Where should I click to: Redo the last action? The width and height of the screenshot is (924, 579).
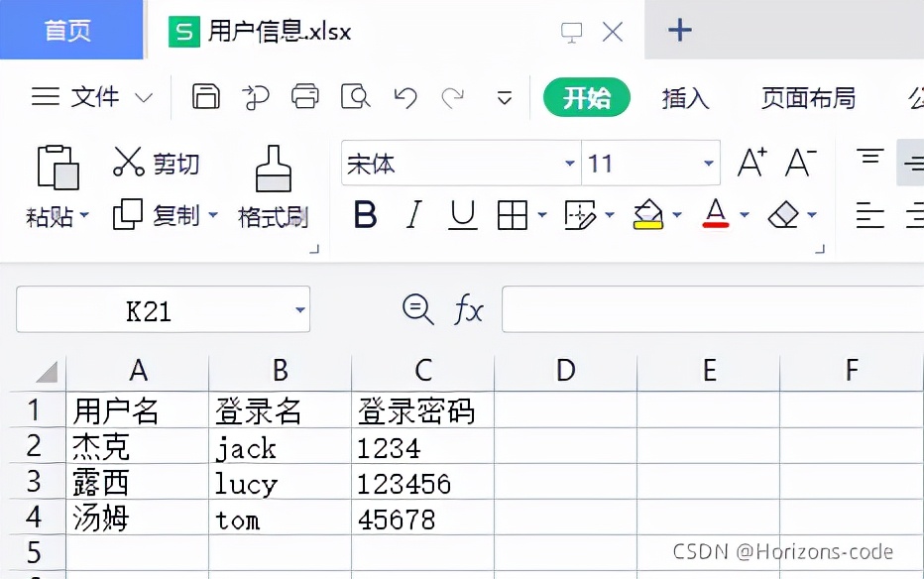pyautogui.click(x=455, y=96)
